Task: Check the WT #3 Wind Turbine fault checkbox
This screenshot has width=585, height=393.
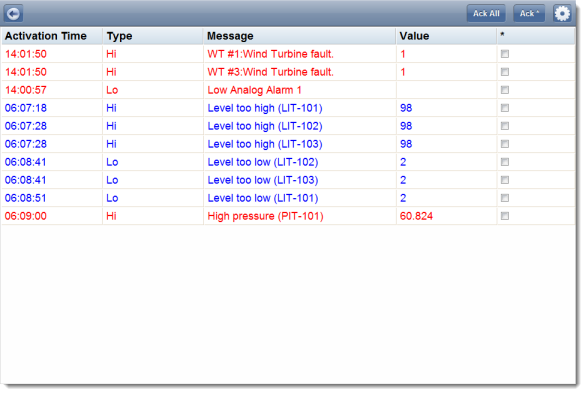Action: click(505, 72)
